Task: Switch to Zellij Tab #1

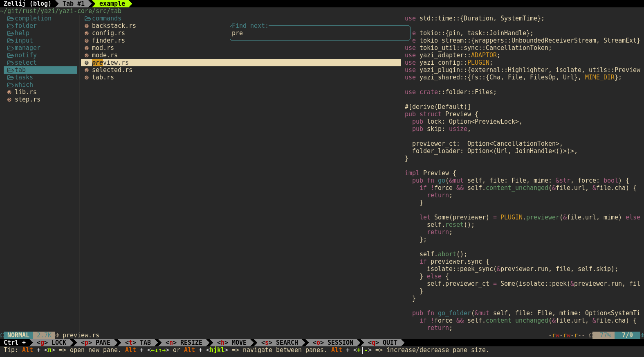Action: tap(73, 4)
